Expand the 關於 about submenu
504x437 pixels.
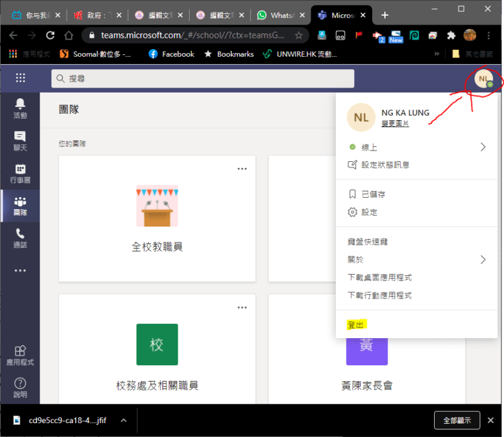pos(483,259)
